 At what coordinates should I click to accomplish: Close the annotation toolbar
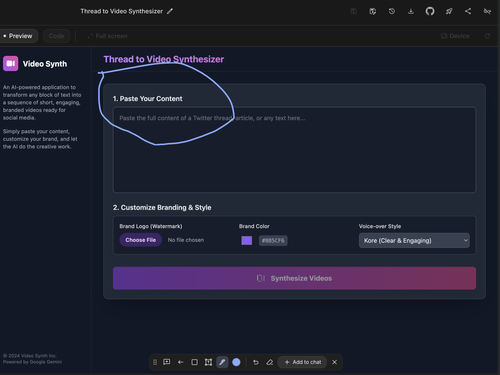tap(334, 362)
